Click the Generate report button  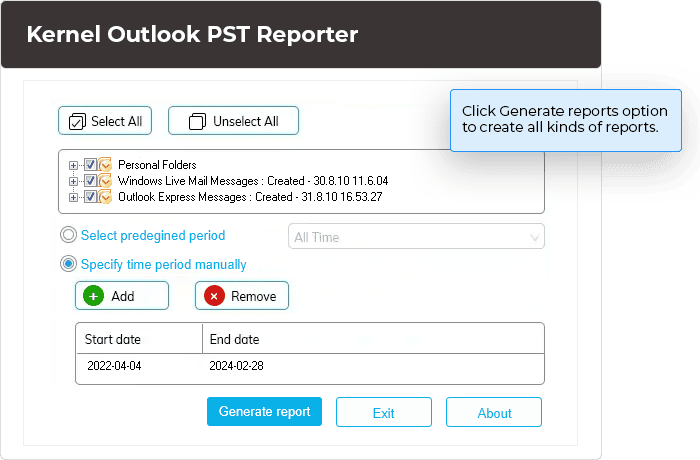click(x=264, y=411)
